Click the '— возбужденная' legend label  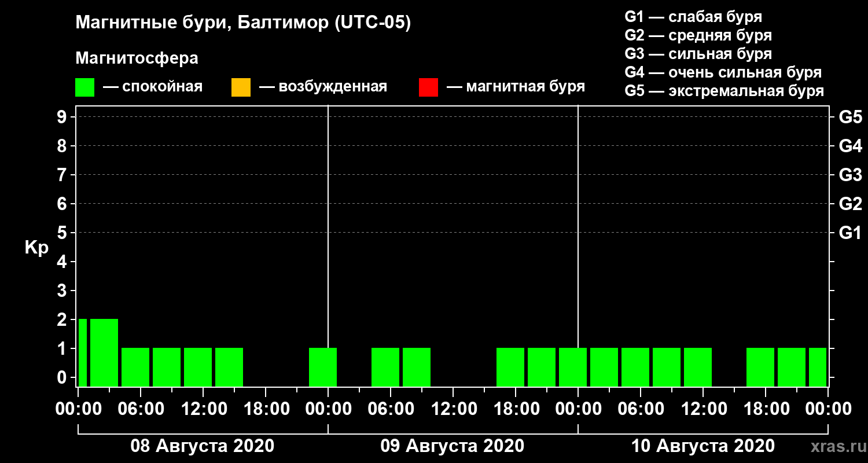click(323, 87)
